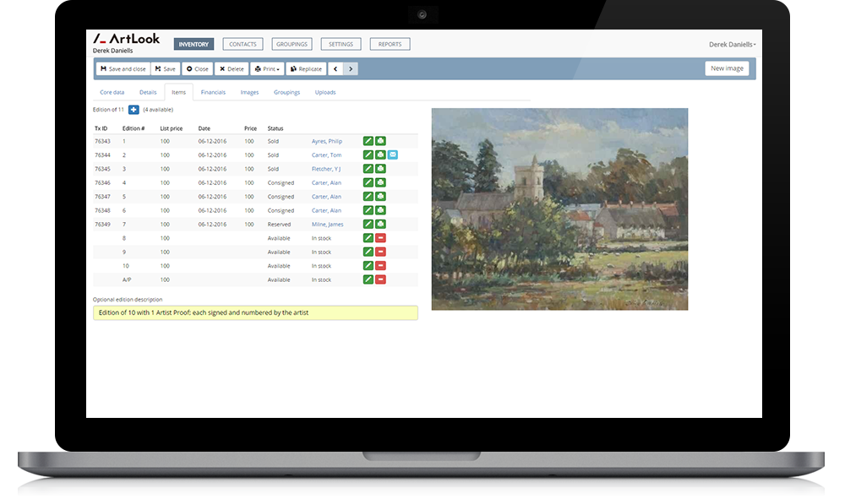Go to the next record arrow
Screen dimensions: 845x504
click(x=351, y=69)
